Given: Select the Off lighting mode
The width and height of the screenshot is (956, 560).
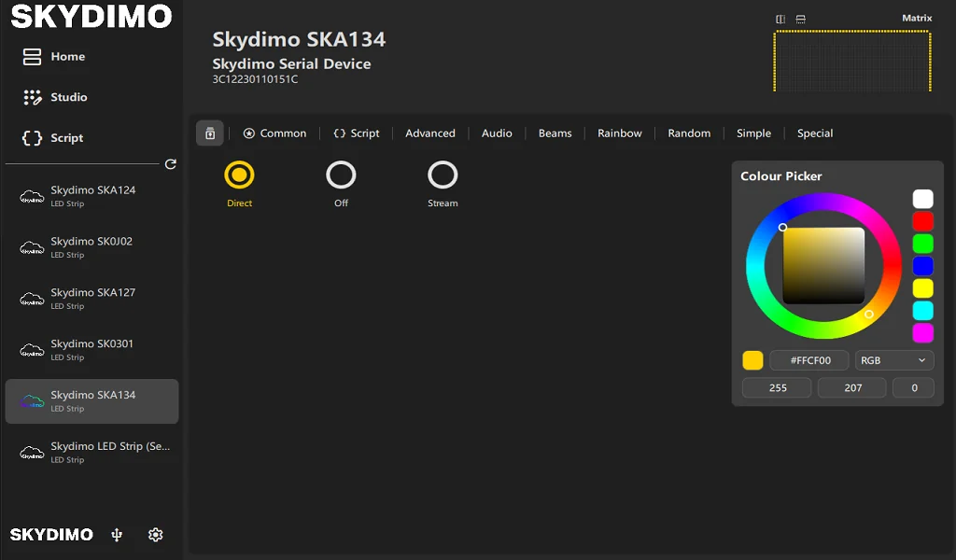Looking at the screenshot, I should 341,175.
